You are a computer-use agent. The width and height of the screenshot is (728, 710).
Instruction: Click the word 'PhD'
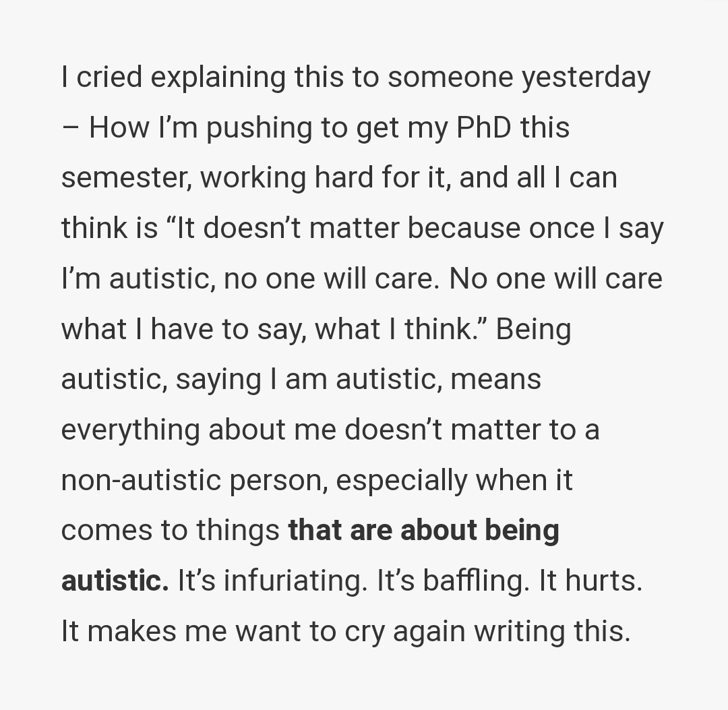click(x=484, y=128)
